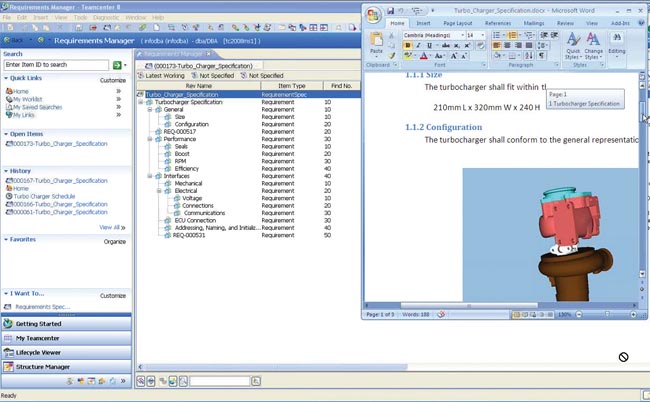Open the font size 14 dropdown in Word
Viewport: 650px width, 402px height.
[x=482, y=35]
